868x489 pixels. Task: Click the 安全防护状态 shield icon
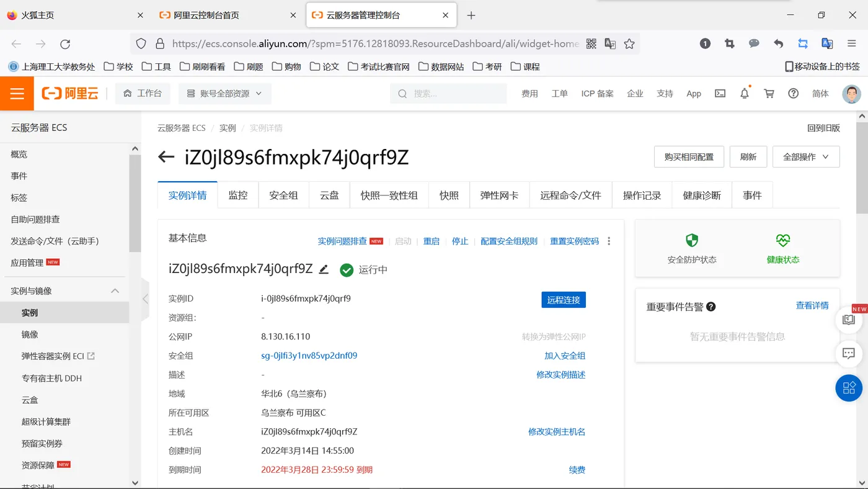click(692, 241)
